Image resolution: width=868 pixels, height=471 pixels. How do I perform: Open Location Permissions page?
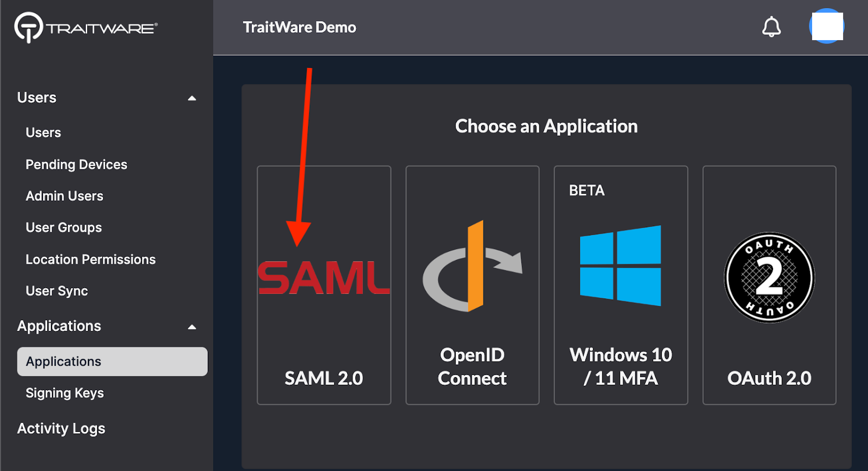[91, 259]
